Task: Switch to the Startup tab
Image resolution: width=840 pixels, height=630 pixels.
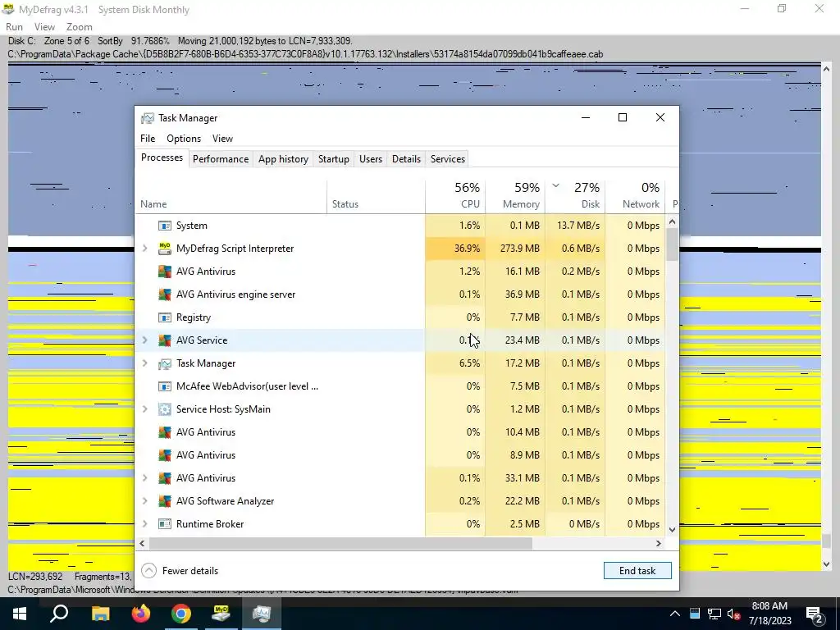Action: 333,159
